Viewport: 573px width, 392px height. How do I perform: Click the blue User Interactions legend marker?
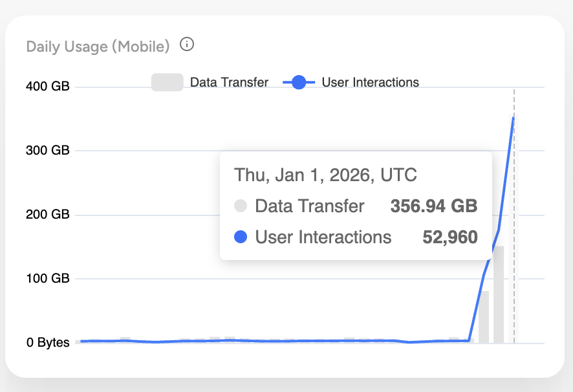tap(299, 82)
